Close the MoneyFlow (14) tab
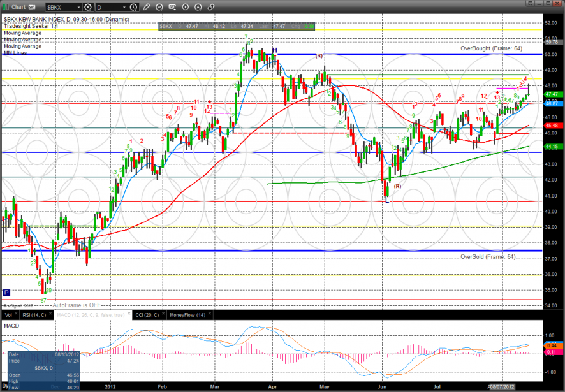 (210, 314)
